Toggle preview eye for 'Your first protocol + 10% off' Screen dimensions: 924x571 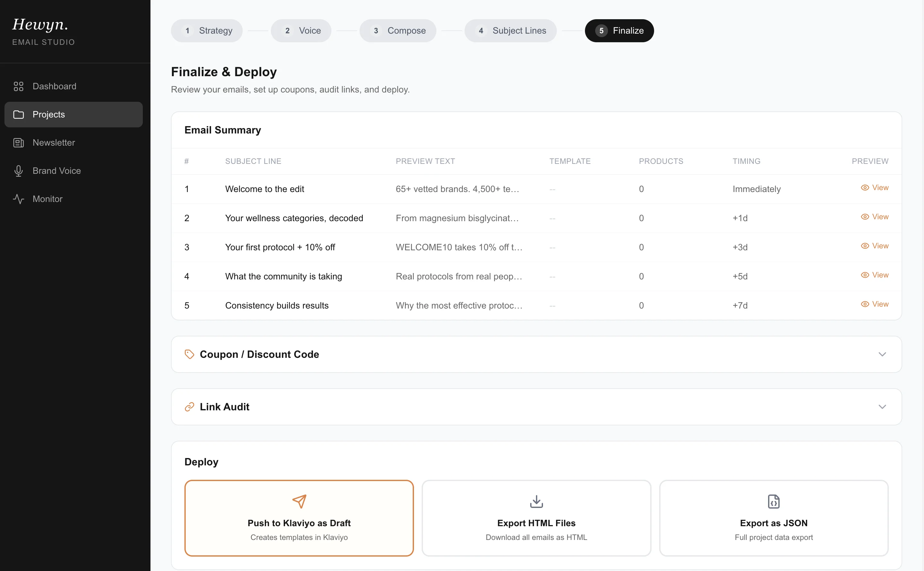coord(866,246)
